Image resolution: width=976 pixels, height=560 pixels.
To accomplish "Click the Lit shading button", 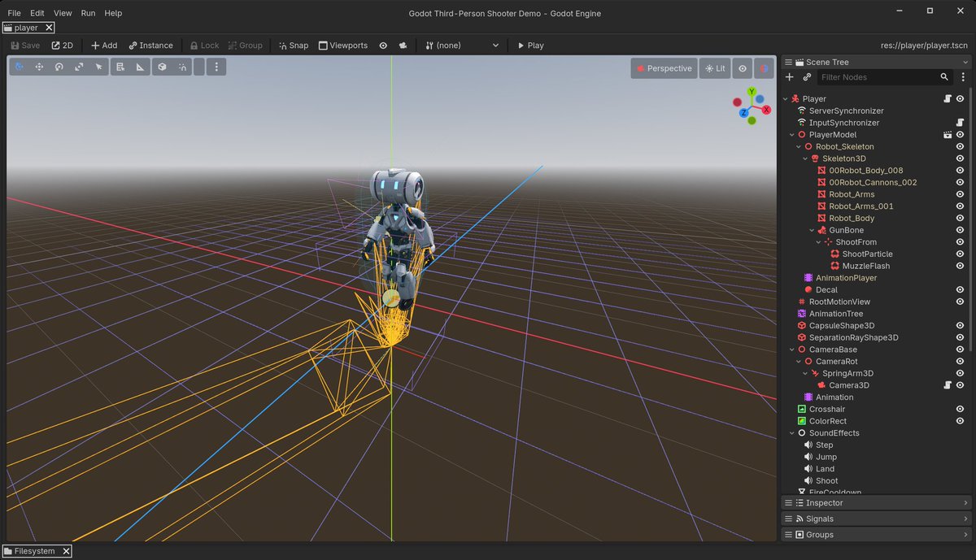I will (715, 68).
